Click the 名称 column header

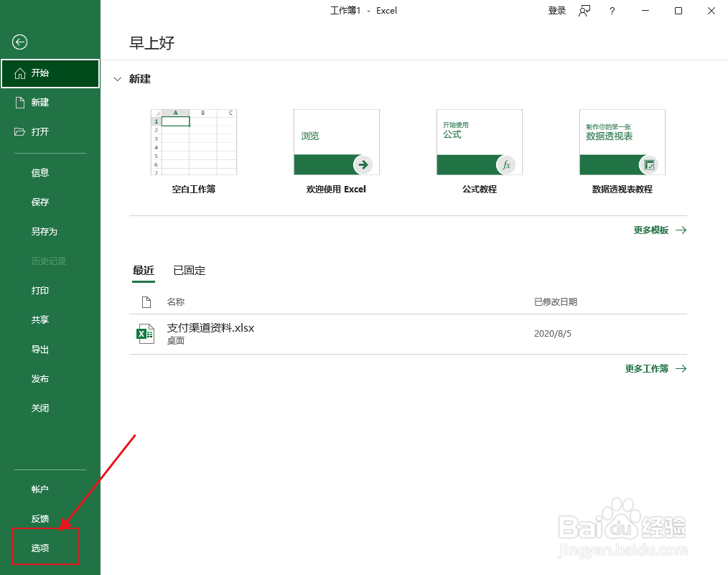(x=176, y=302)
